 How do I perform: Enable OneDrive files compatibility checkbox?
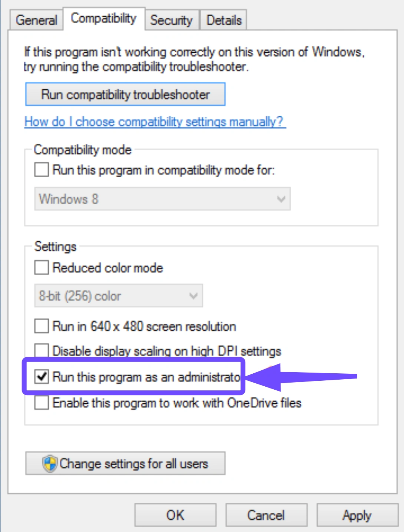point(42,403)
